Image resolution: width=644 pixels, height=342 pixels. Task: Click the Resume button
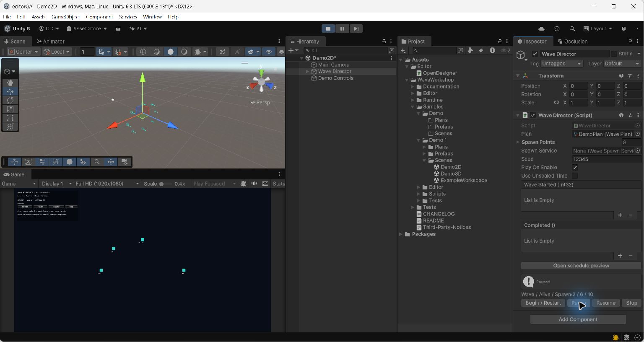click(x=606, y=303)
